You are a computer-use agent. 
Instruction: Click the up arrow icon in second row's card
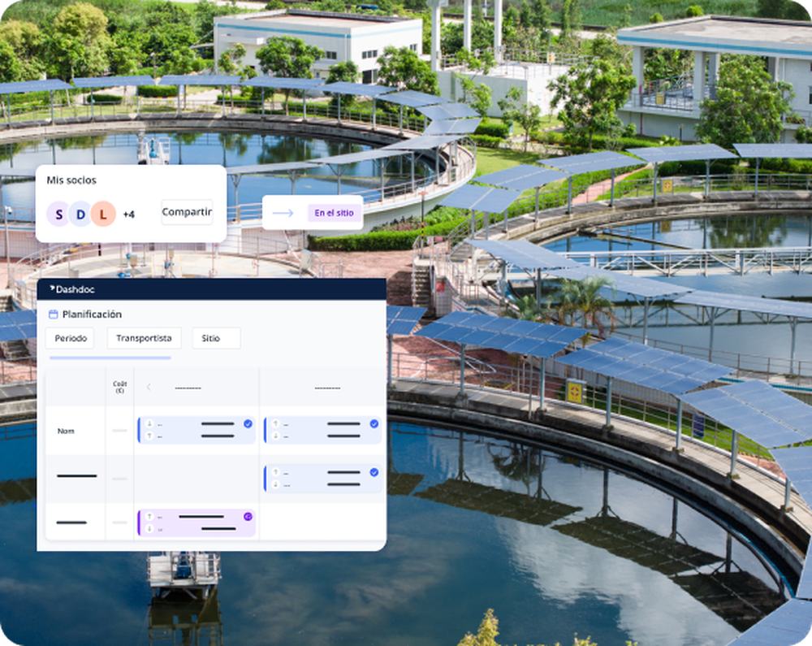[x=275, y=472]
